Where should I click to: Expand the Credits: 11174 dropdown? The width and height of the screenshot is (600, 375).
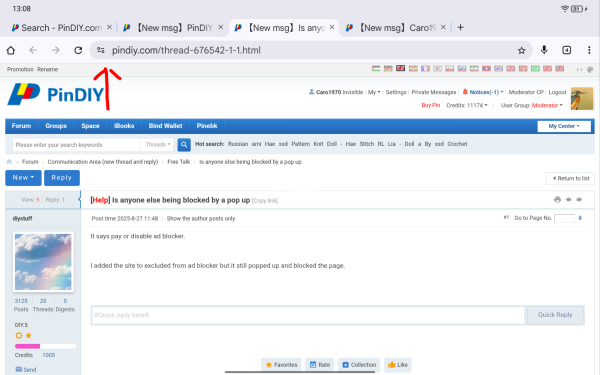[467, 105]
